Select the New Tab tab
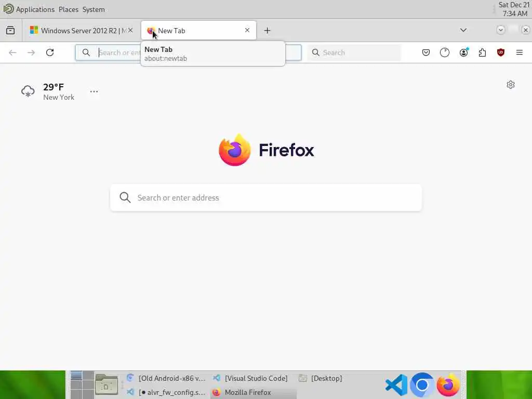The image size is (532, 399). pos(198,31)
